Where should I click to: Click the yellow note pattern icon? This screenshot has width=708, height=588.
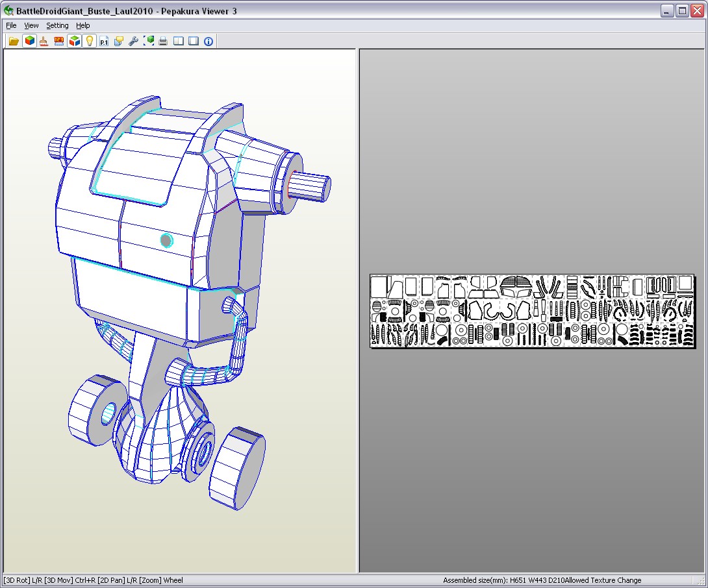(119, 42)
